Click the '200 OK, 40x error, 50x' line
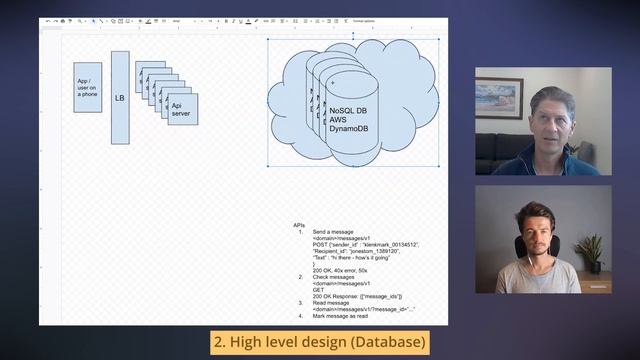Screen dimensions: 640x360 (x=340, y=271)
